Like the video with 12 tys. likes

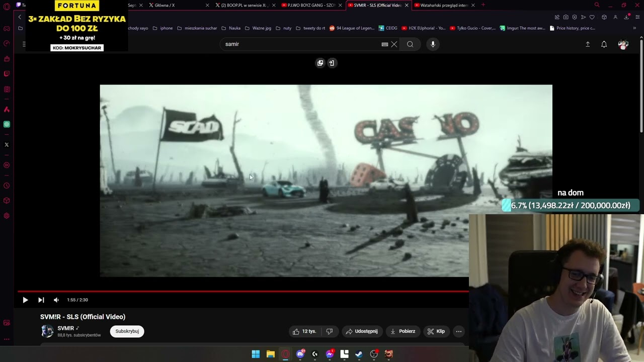[x=304, y=331]
